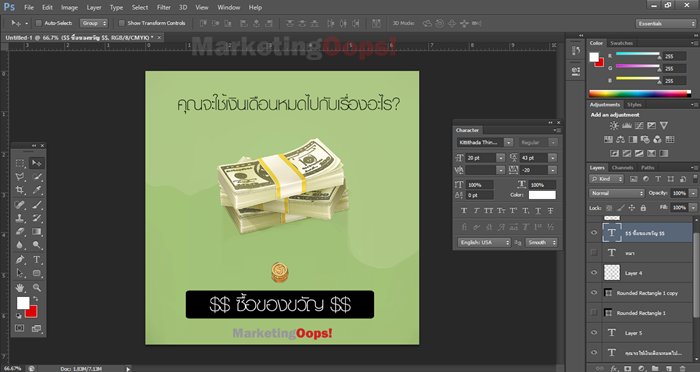700x372 pixels.
Task: Hide the Layer 5 layer
Action: click(594, 332)
